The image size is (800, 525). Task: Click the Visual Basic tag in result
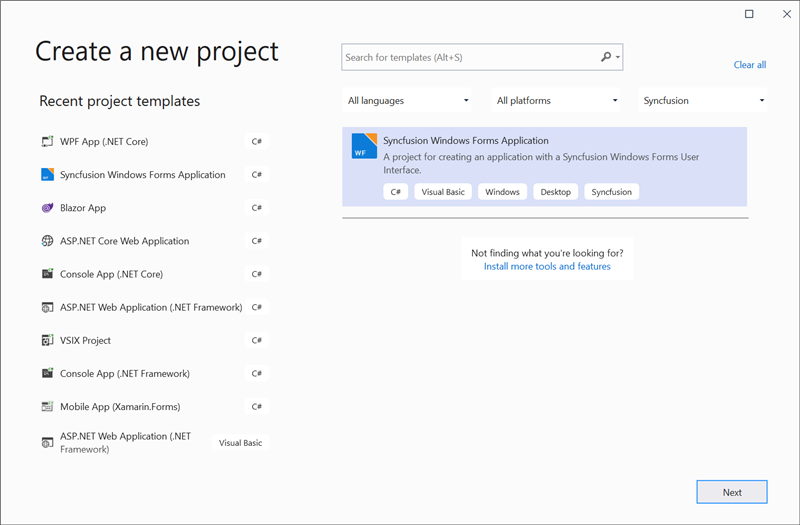coord(443,192)
